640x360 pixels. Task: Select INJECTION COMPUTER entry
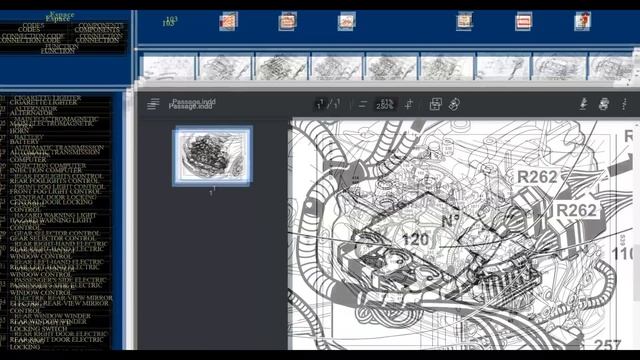[47, 168]
